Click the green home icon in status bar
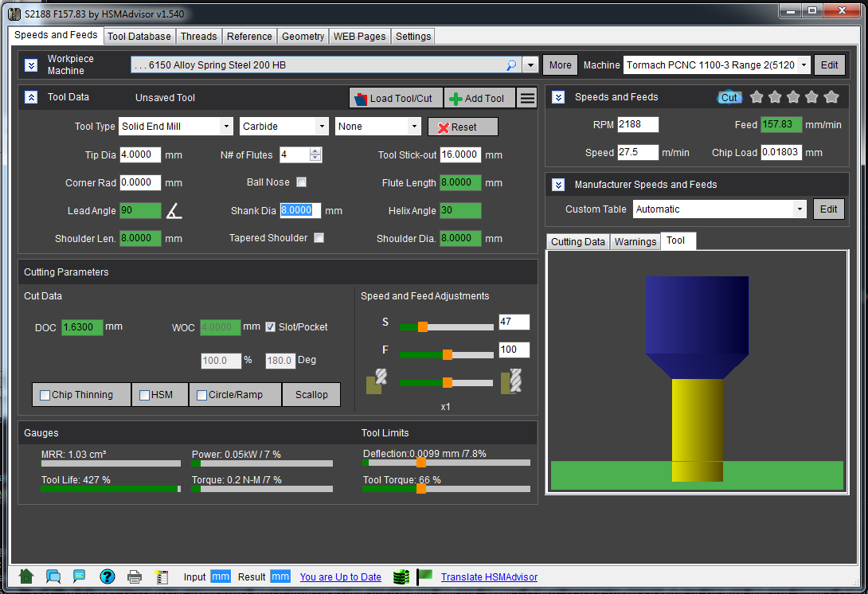This screenshot has height=594, width=868. pyautogui.click(x=26, y=576)
